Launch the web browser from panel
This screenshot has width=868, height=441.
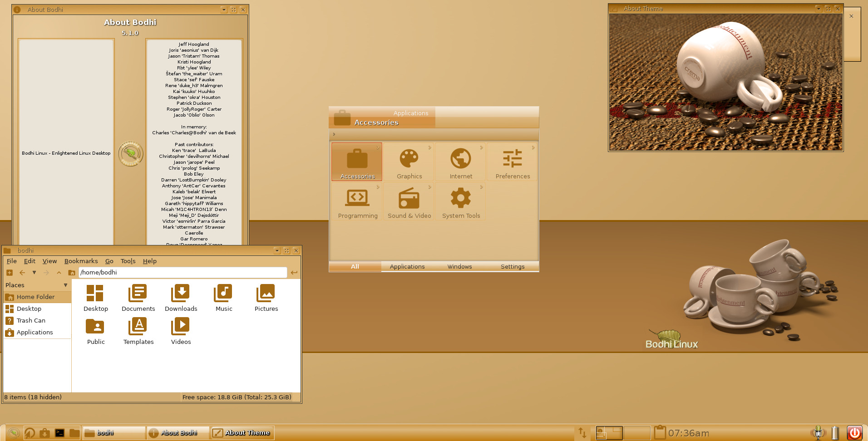click(x=30, y=433)
